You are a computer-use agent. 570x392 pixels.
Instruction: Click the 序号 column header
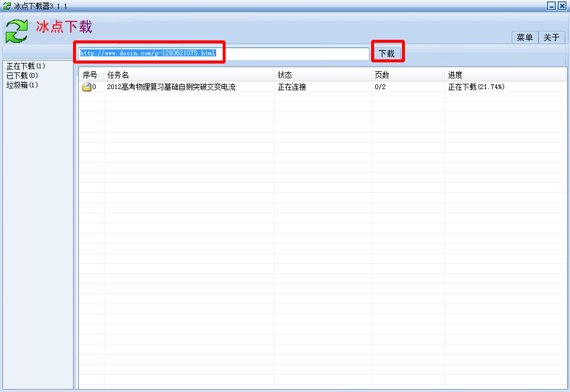pyautogui.click(x=91, y=75)
